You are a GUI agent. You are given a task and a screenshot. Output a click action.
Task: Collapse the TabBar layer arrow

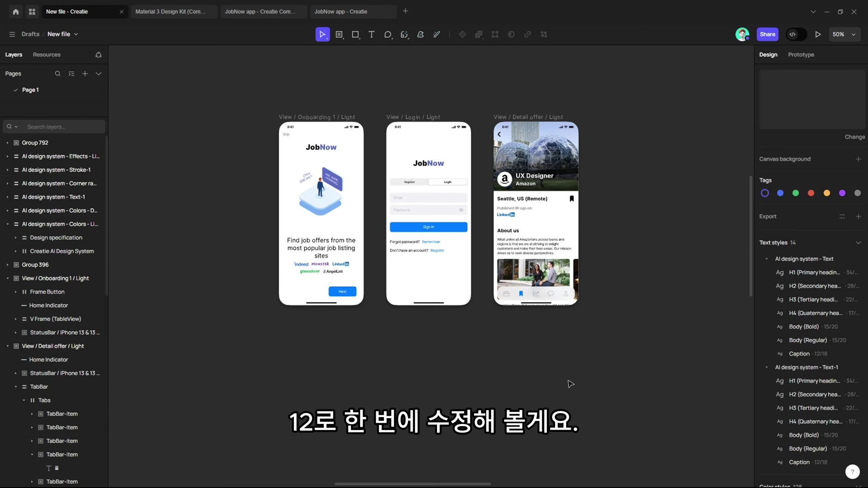click(15, 387)
